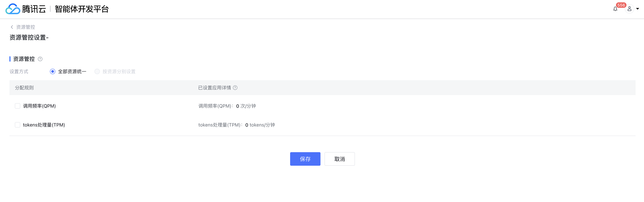Go back via 资源管控 breadcrumb link
This screenshot has height=202, width=644.
coord(25,27)
